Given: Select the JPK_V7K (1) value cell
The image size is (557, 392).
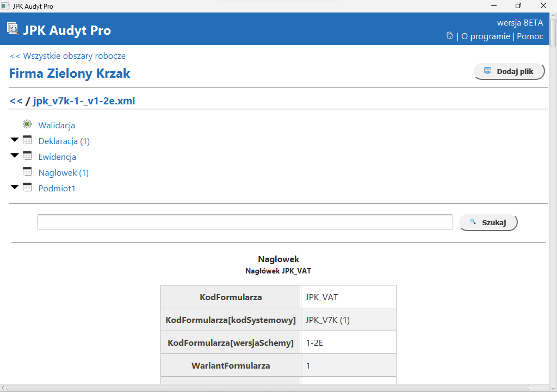Looking at the screenshot, I should click(x=349, y=320).
